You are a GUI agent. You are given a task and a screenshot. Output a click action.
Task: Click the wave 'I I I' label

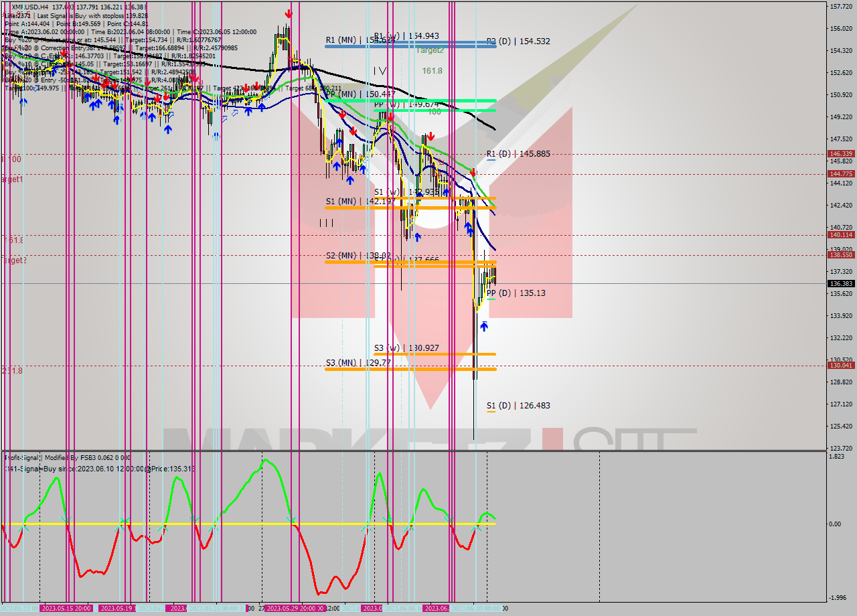326,223
